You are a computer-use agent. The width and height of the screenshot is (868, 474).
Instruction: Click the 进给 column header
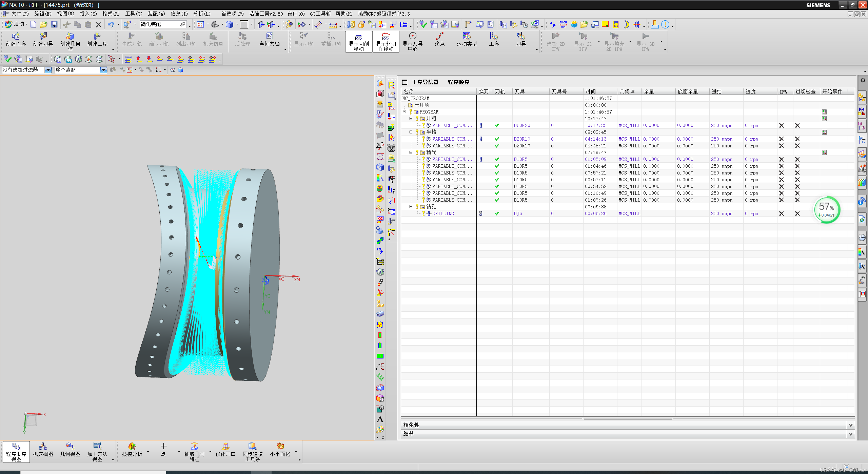coord(726,91)
